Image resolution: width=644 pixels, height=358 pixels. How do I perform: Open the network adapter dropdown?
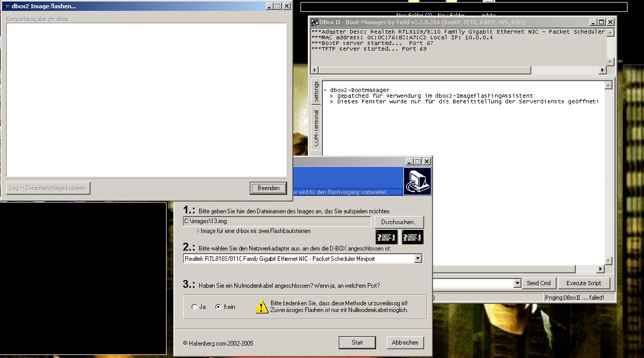(417, 259)
